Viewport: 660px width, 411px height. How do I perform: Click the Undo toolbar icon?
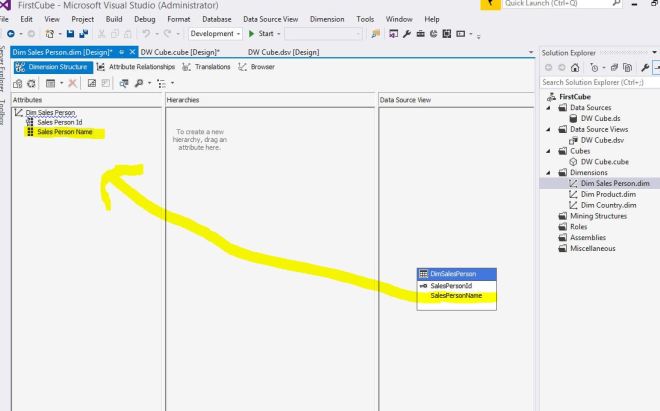click(x=147, y=33)
